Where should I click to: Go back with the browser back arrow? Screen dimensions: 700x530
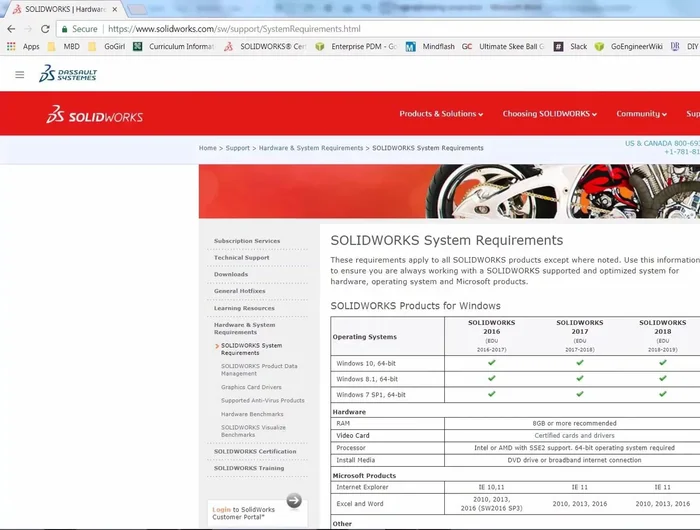pos(11,29)
